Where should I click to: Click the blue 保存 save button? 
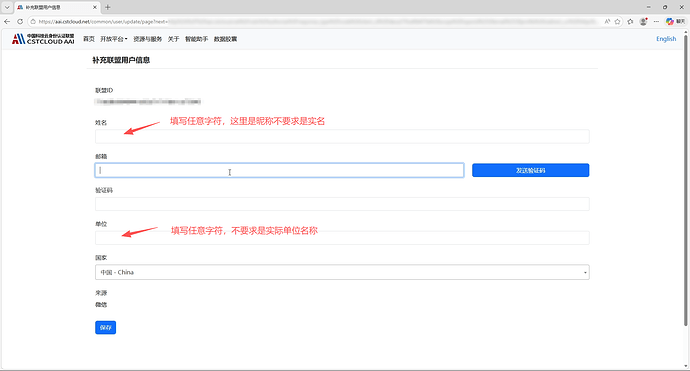pyautogui.click(x=106, y=327)
